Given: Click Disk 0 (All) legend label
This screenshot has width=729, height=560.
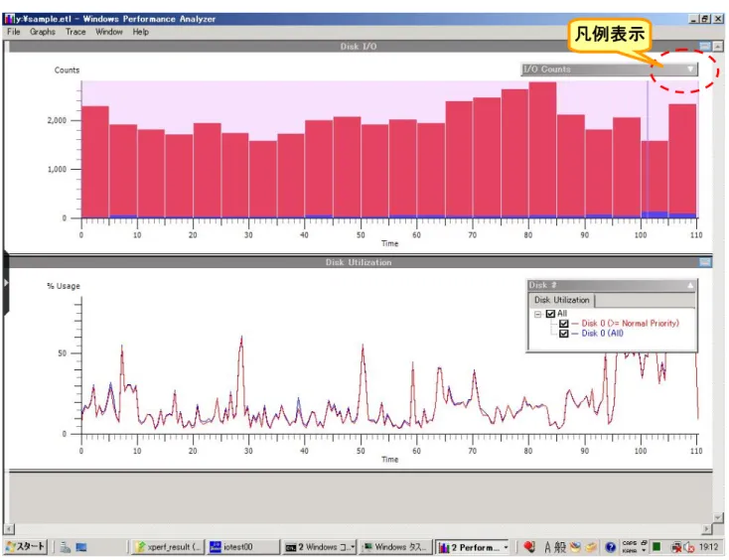Looking at the screenshot, I should click(x=602, y=334).
